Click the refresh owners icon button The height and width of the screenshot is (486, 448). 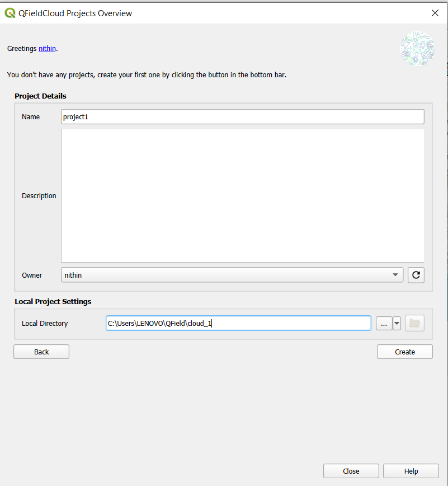416,275
